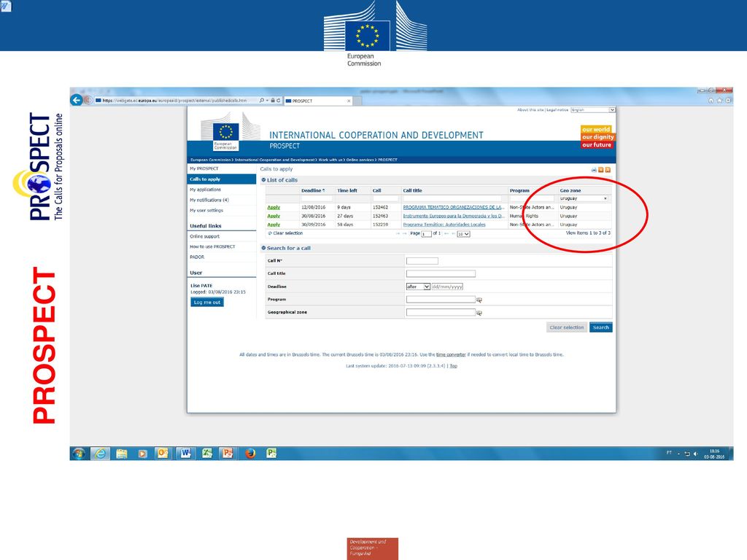This screenshot has height=560, width=747.
Task: Click the browser address bar URL
Action: [174, 101]
